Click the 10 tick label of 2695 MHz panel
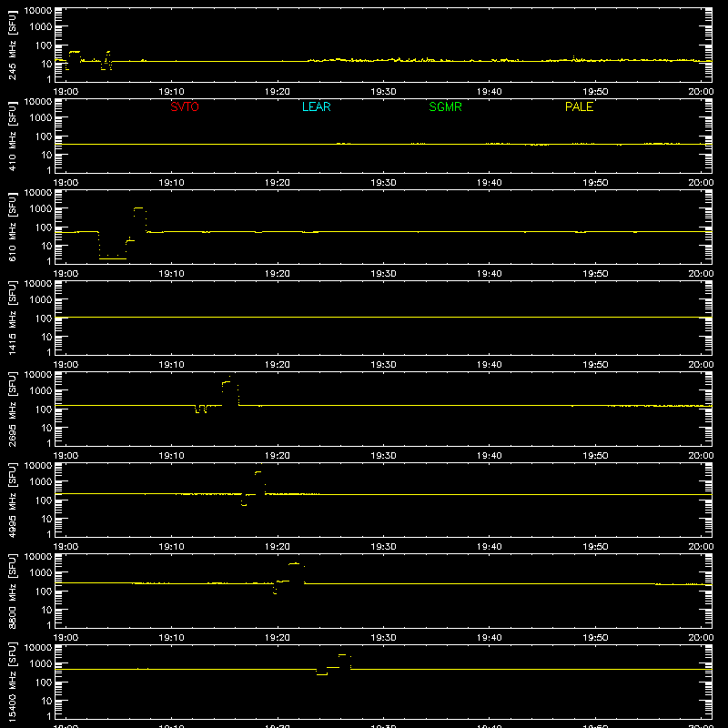Screen dimensions: 728x728 point(46,428)
